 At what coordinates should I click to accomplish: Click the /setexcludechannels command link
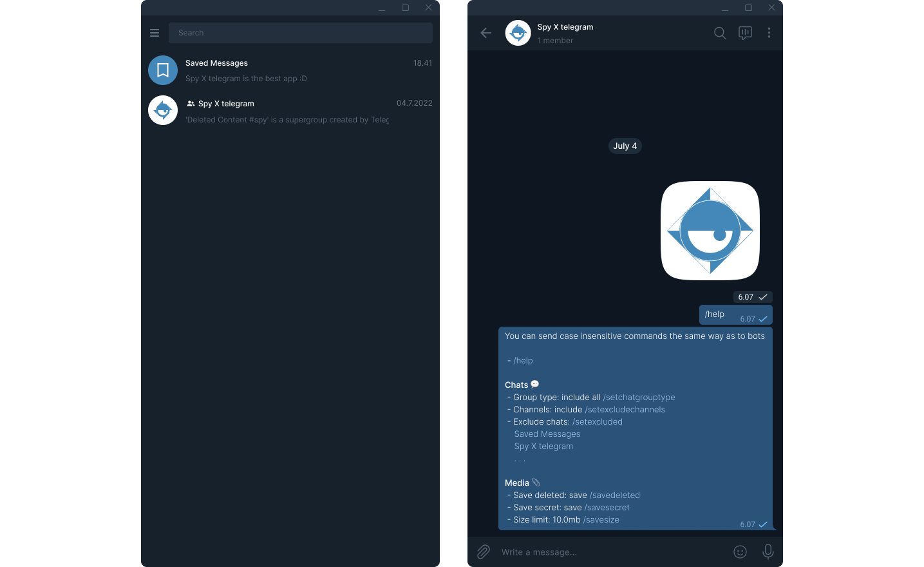[x=625, y=410]
